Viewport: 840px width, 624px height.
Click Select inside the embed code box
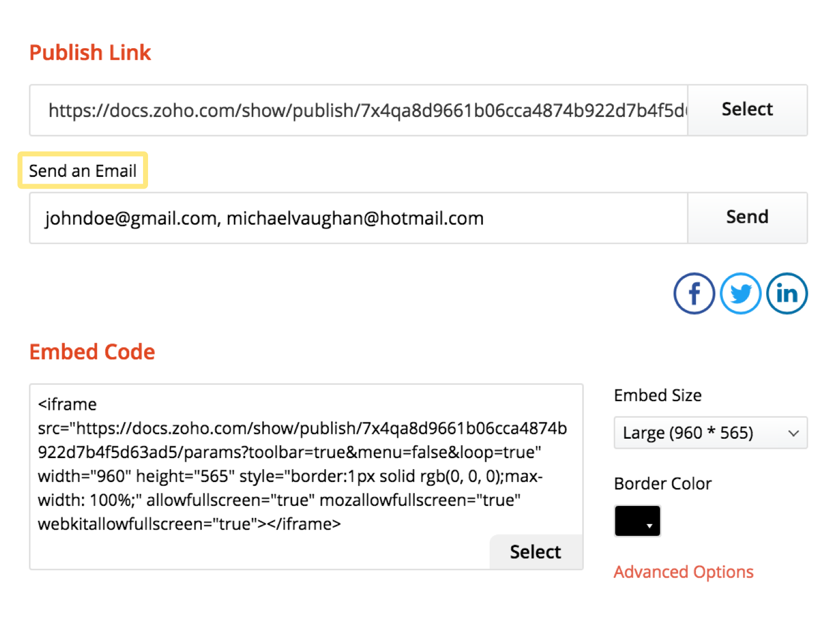tap(535, 552)
